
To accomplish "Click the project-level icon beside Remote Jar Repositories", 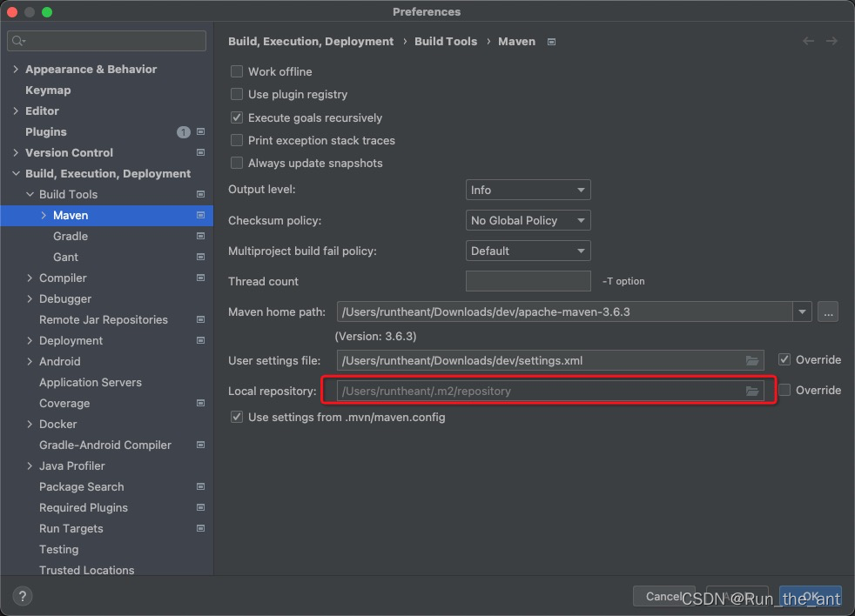I will point(200,319).
